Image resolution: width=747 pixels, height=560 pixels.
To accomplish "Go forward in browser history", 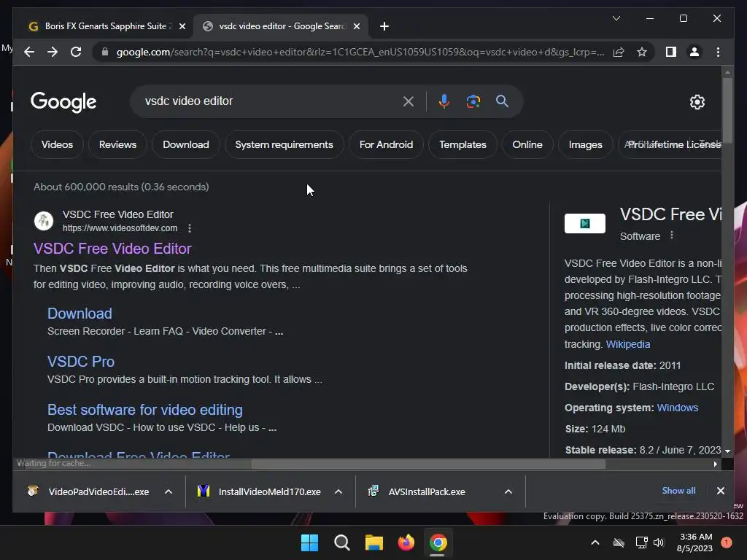I will coord(53,52).
